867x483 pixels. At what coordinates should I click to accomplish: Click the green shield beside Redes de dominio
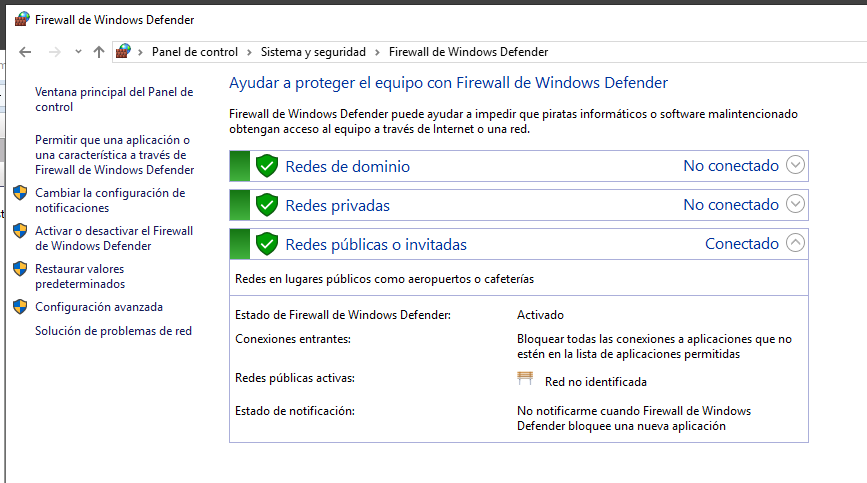(267, 166)
